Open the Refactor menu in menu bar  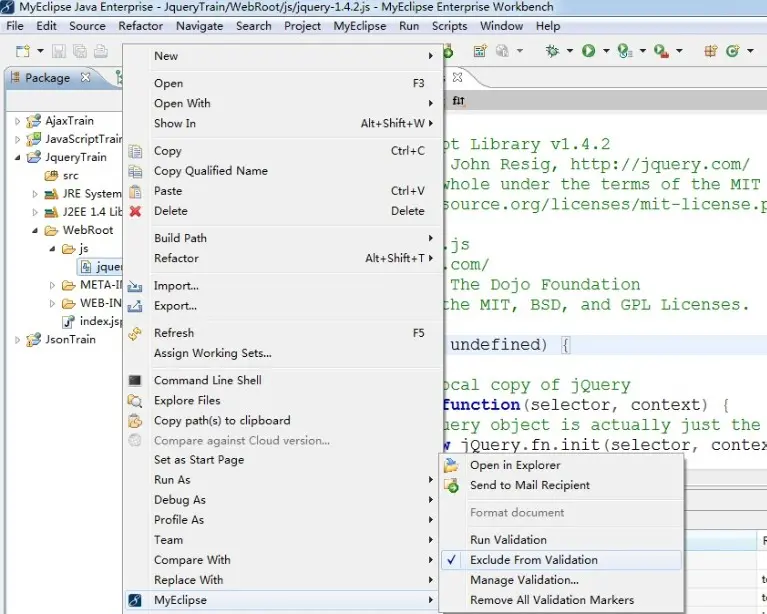140,26
